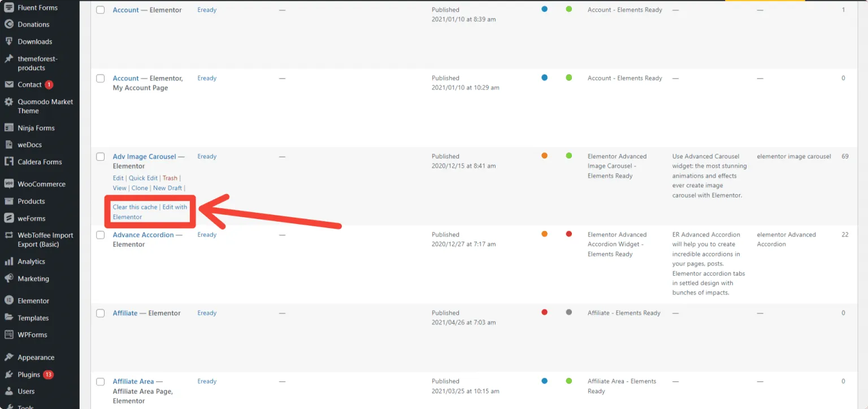
Task: Select the checkbox beside Affiliate Area
Action: coord(100,381)
